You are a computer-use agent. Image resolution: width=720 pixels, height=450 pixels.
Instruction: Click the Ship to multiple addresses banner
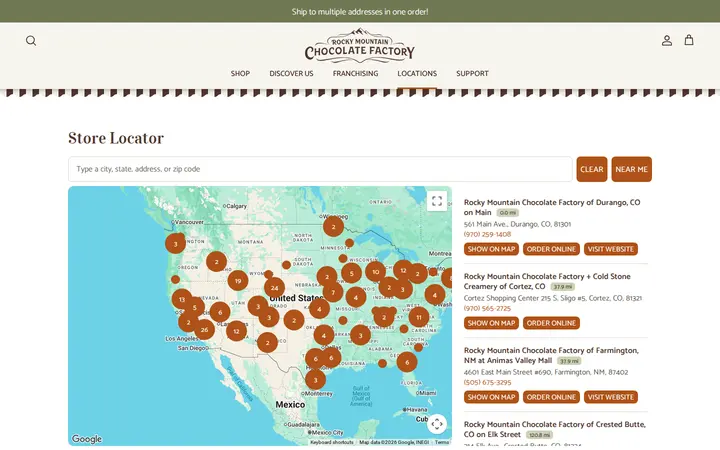(360, 11)
